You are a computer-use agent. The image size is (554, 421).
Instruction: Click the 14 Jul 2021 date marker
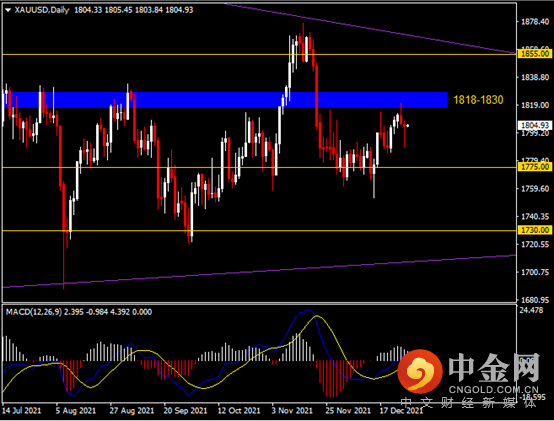pyautogui.click(x=21, y=411)
